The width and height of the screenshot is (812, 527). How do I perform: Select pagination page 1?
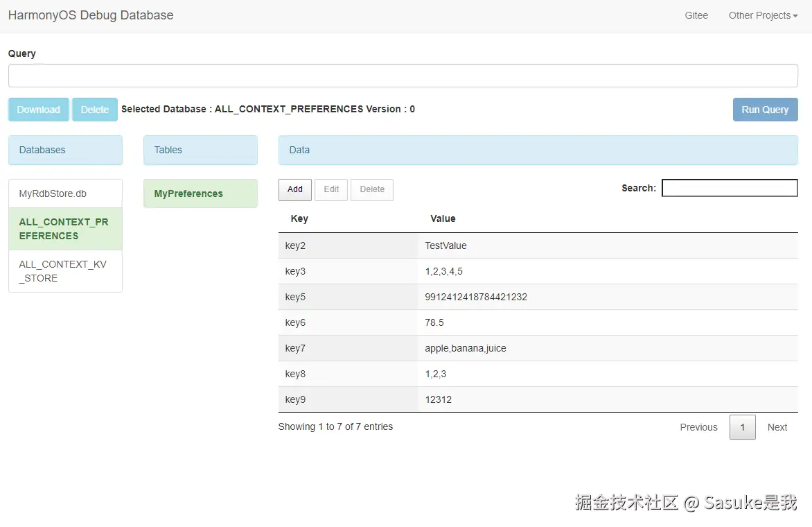click(743, 428)
